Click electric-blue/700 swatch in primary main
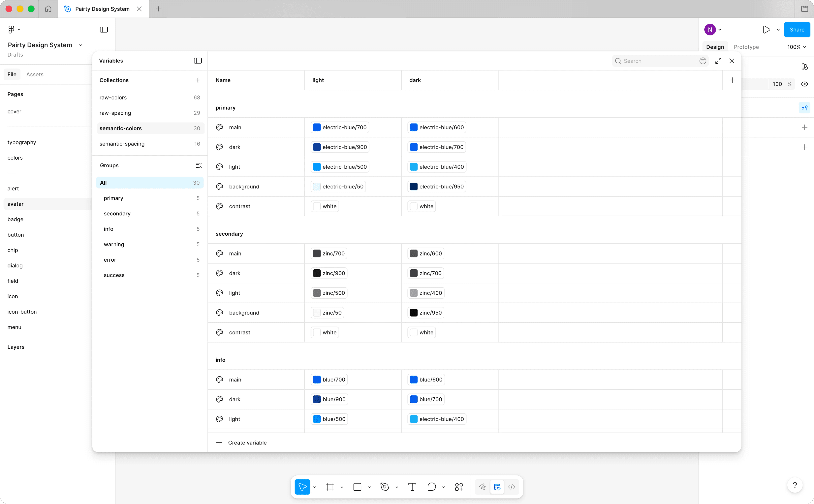The width and height of the screenshot is (814, 504). point(317,127)
